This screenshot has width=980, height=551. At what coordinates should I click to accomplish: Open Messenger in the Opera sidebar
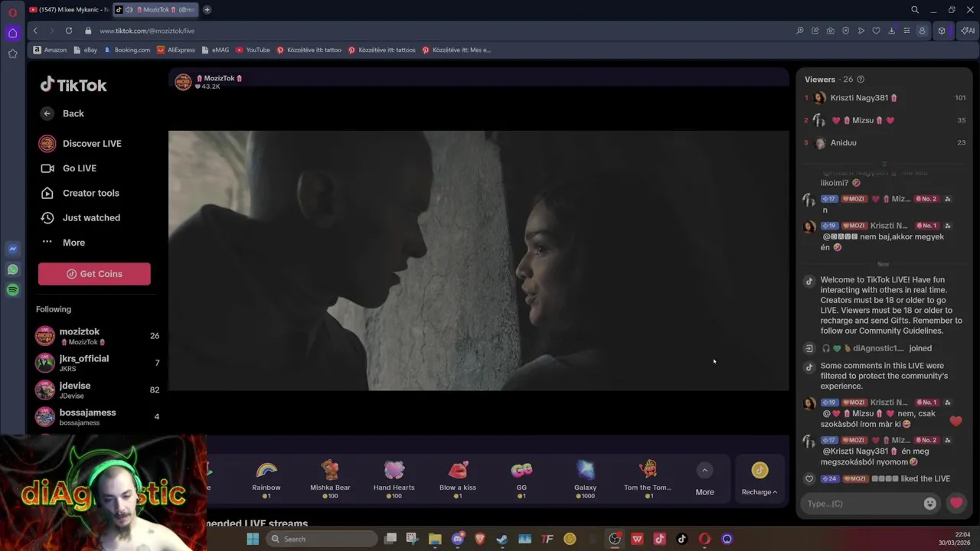click(12, 249)
